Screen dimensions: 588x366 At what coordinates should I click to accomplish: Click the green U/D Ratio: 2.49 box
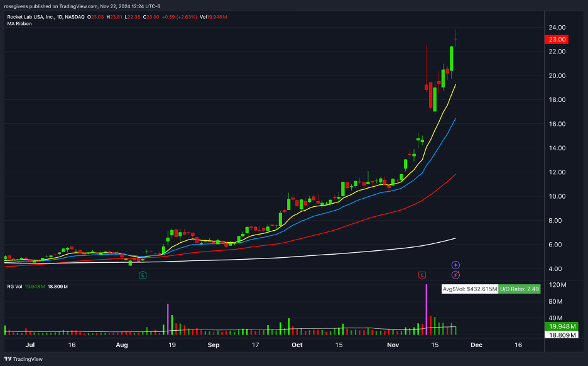pyautogui.click(x=520, y=289)
